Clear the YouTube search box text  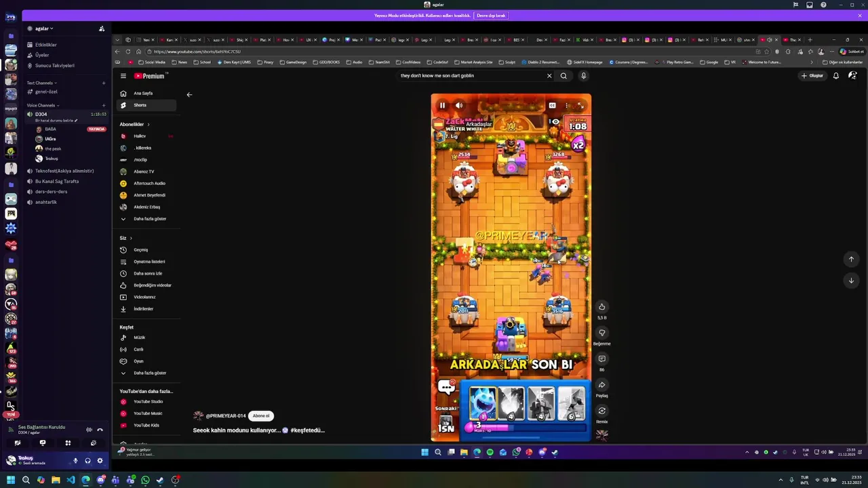click(549, 76)
